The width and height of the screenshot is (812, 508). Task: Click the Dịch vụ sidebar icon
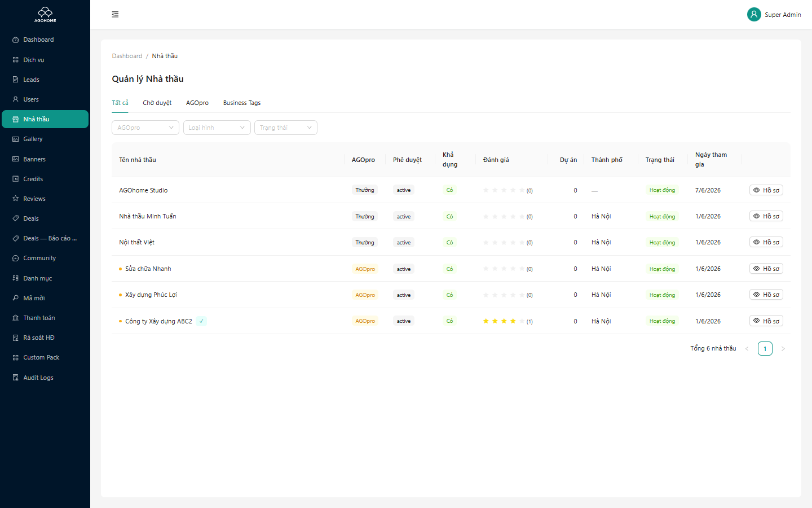coord(16,60)
